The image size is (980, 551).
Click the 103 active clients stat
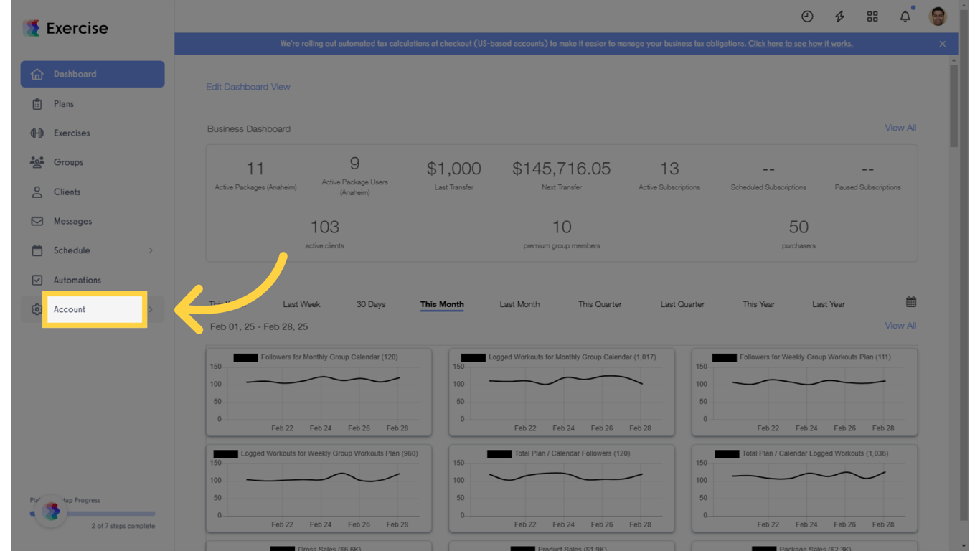pos(324,235)
